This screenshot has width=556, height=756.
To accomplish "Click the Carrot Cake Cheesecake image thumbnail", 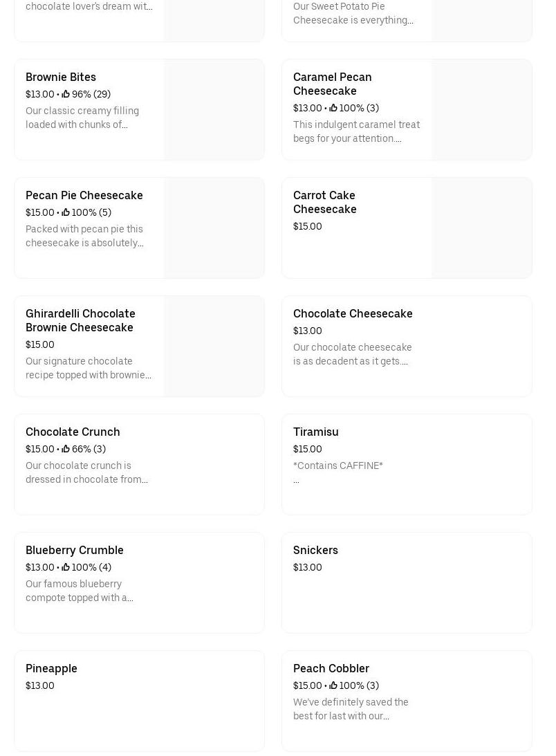I will point(482,228).
